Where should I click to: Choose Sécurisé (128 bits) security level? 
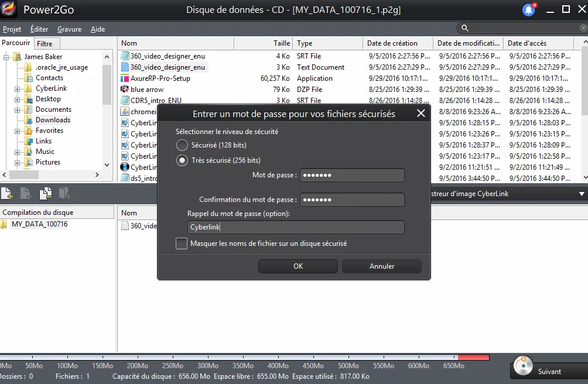click(x=182, y=145)
